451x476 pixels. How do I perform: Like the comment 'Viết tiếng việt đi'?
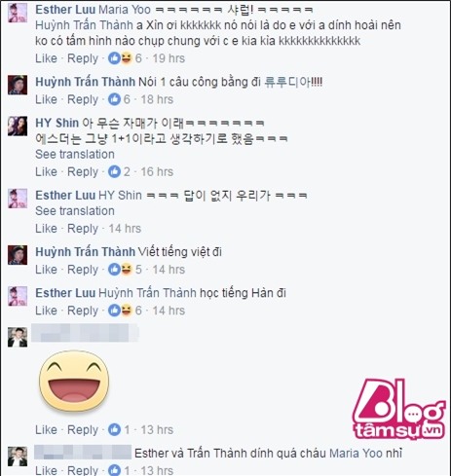[46, 270]
